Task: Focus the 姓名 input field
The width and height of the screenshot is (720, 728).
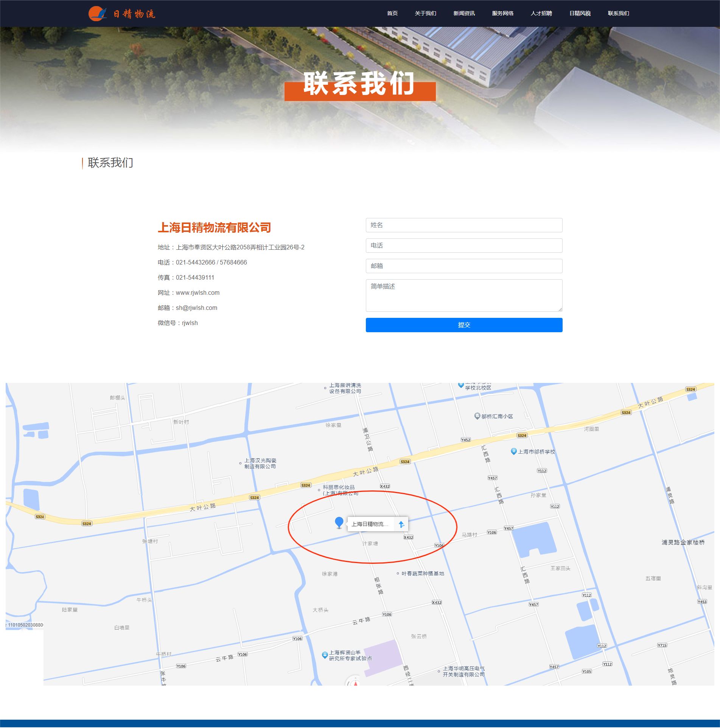Action: point(464,225)
